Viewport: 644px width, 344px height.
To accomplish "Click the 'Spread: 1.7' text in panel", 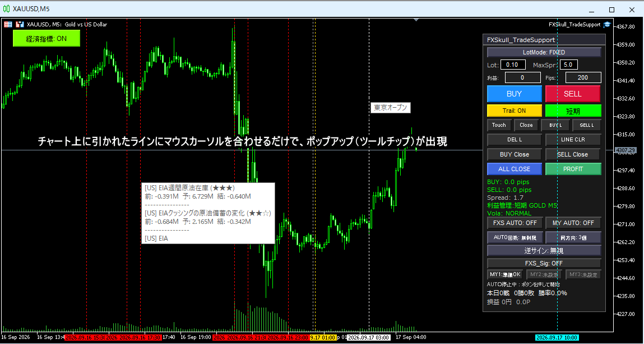I will (505, 198).
